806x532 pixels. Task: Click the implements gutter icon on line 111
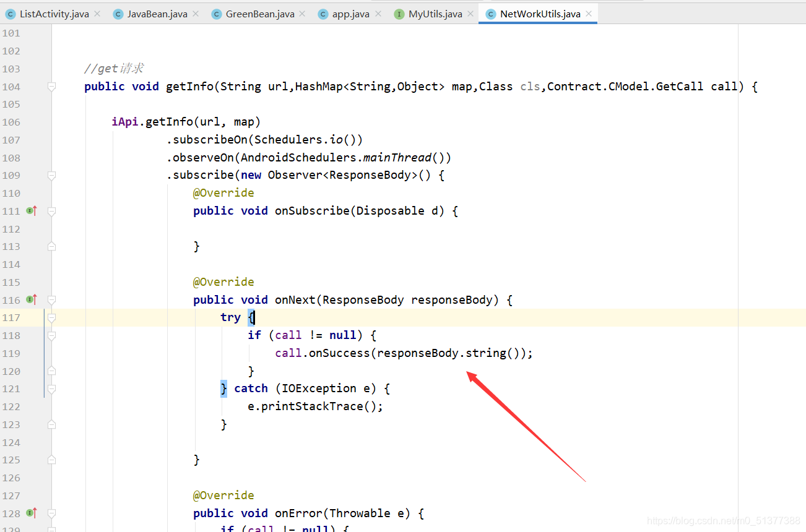[x=32, y=211]
